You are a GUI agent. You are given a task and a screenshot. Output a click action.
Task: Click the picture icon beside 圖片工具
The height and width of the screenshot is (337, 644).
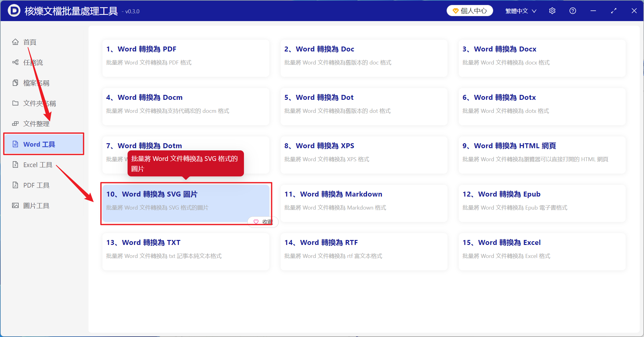click(x=15, y=206)
